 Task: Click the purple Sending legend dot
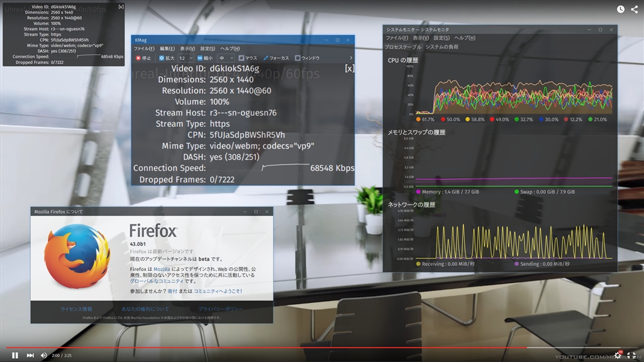click(x=516, y=264)
